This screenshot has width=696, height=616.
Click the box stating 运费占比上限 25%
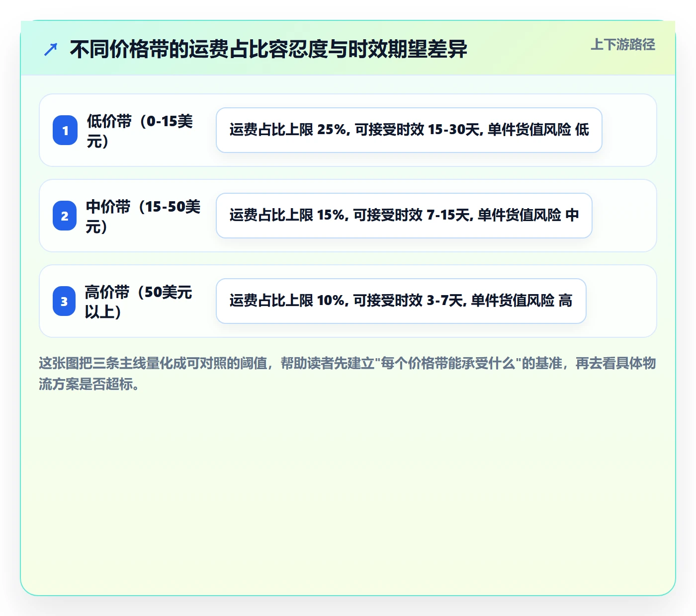coord(409,130)
